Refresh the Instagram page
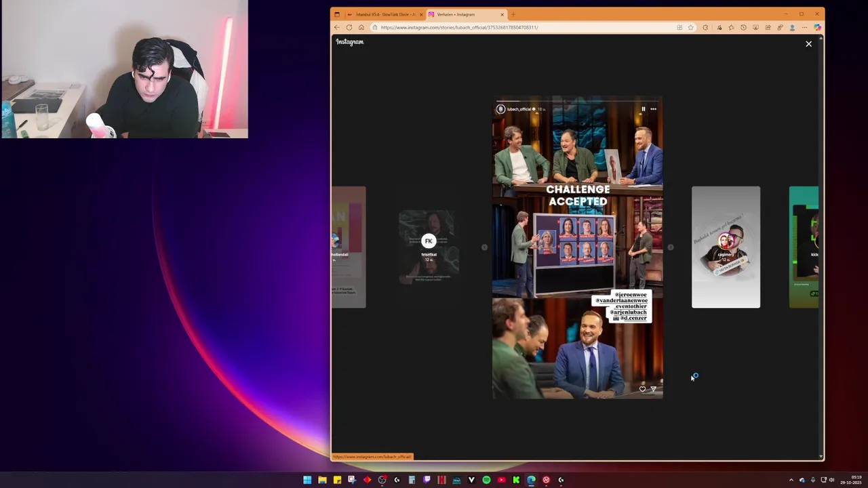 tap(349, 28)
